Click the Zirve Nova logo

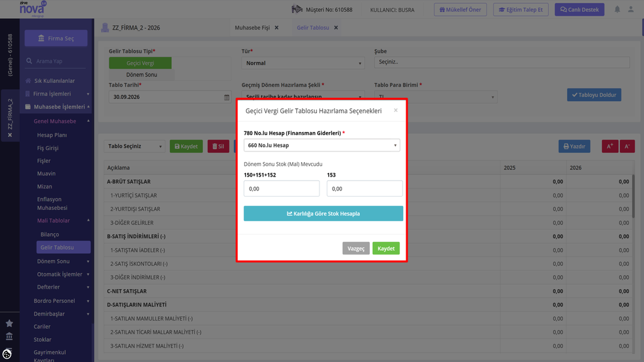33,9
